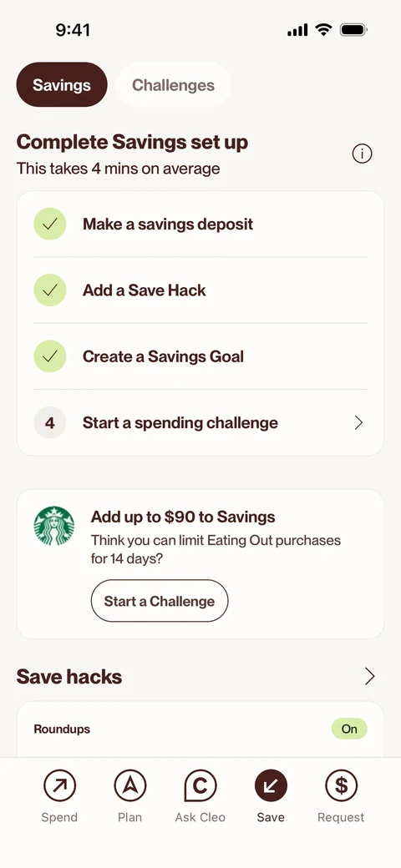Switch to the Challenges tab

tap(174, 84)
